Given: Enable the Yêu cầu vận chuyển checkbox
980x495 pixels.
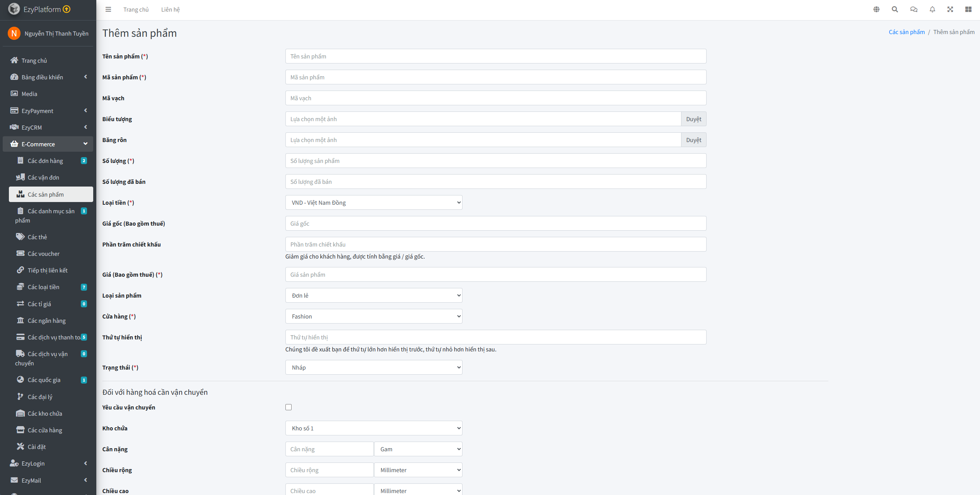Looking at the screenshot, I should [289, 407].
